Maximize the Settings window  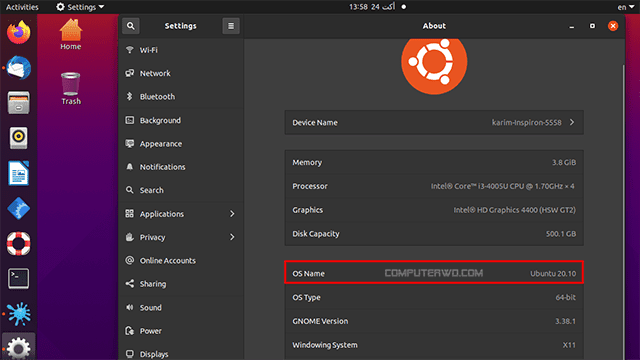(x=592, y=26)
